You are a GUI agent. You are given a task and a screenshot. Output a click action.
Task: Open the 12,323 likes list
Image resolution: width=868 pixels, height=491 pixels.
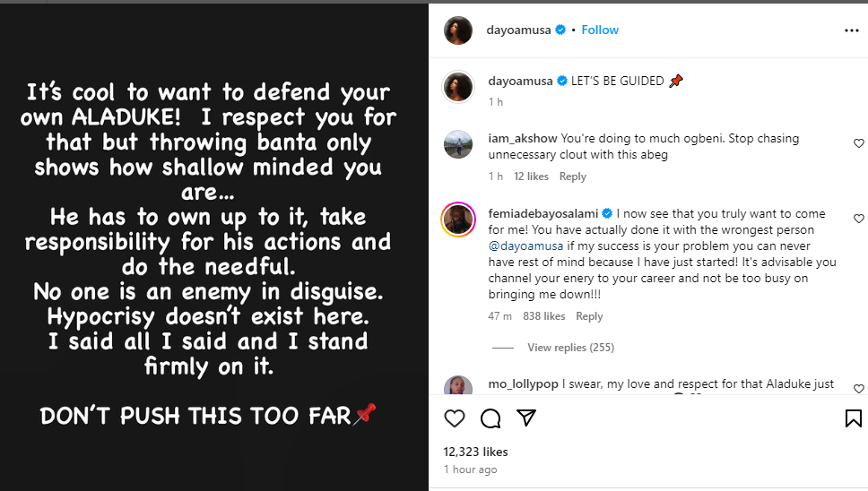[475, 452]
